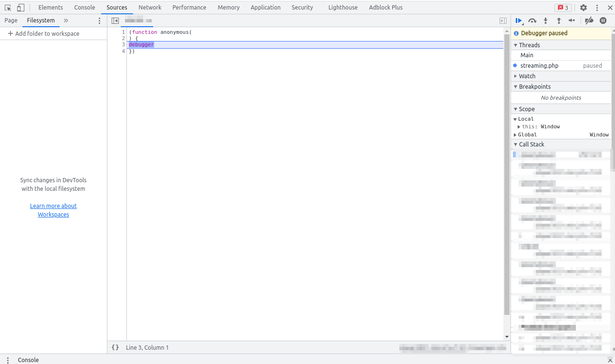Image resolution: width=615 pixels, height=364 pixels.
Task: Click the source editor vertical scrollbar
Action: [507, 172]
